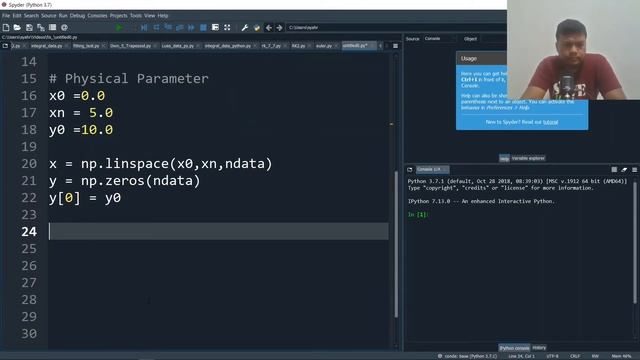This screenshot has height=360, width=640.
Task: Open the working directory path combo box
Action: pos(396,28)
